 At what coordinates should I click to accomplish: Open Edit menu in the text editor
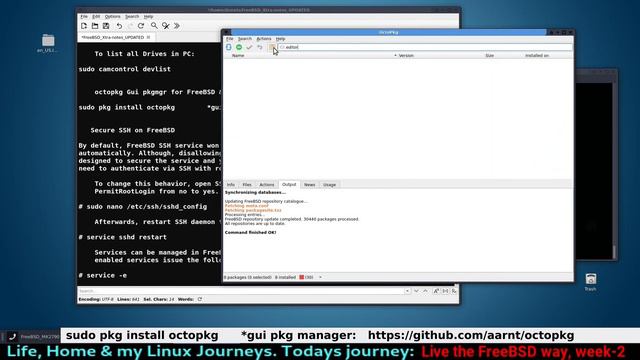(96, 16)
